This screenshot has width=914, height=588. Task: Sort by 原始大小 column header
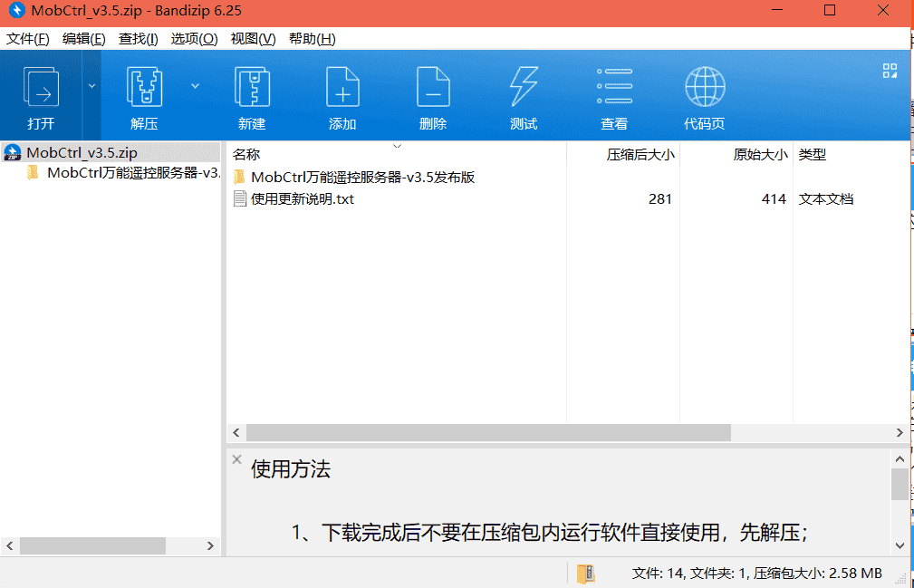(x=760, y=154)
